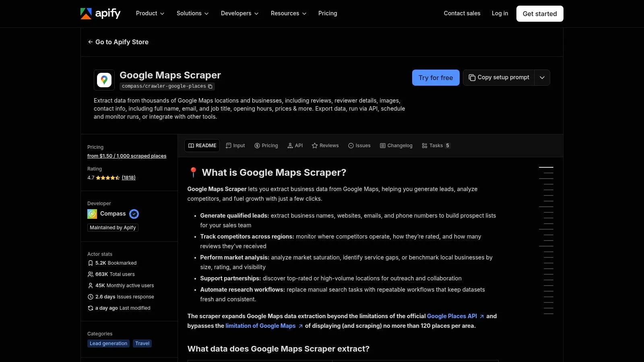Click the rating stars in sidebar
The width and height of the screenshot is (644, 362).
pos(108,178)
